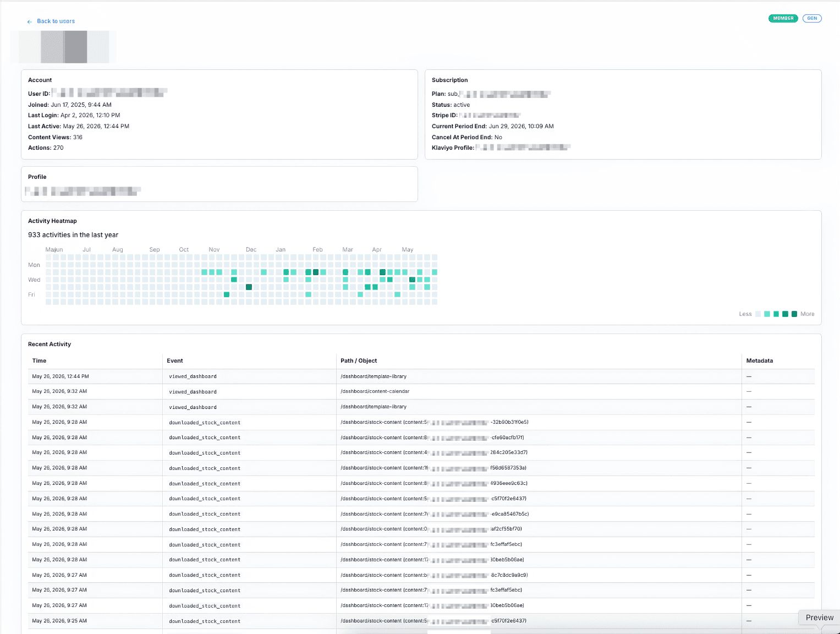Click 'Content Views: 316' in Account
The width and height of the screenshot is (840, 634).
[55, 137]
